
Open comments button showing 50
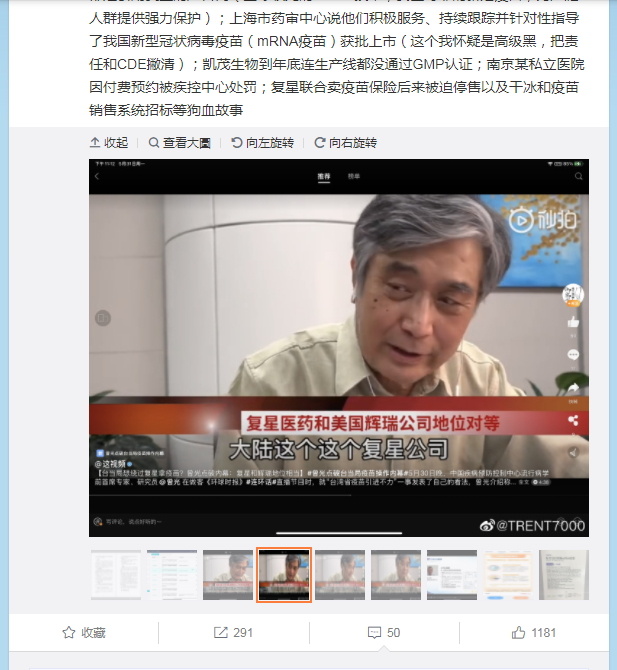[384, 632]
